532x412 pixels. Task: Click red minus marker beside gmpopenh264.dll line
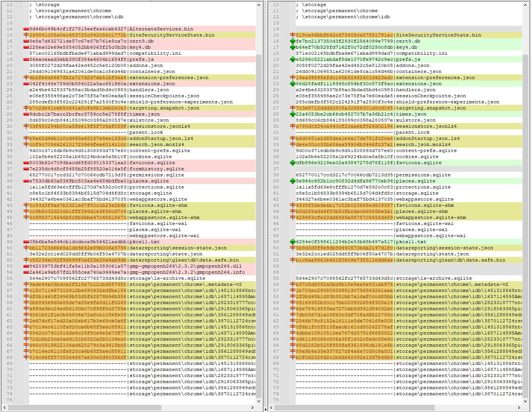(26, 266)
